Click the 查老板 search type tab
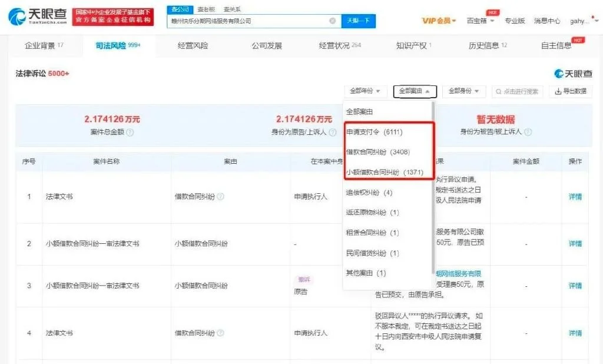This screenshot has height=364, width=603. point(206,9)
